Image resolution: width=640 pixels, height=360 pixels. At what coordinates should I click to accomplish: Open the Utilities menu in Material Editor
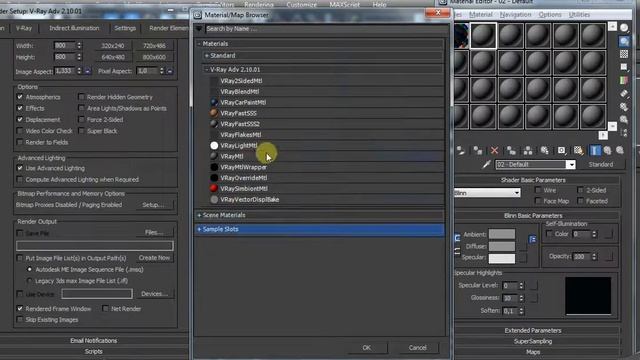tap(579, 15)
